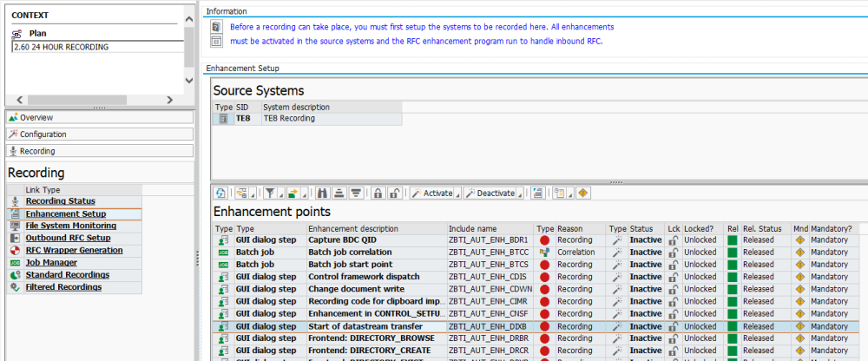Open the Configuration section
This screenshot has height=361, width=868.
click(x=100, y=134)
